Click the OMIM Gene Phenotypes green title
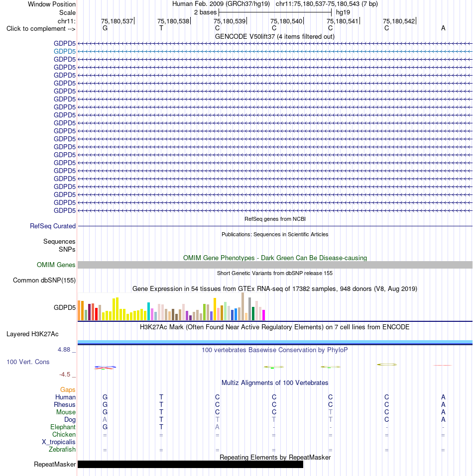 275,258
